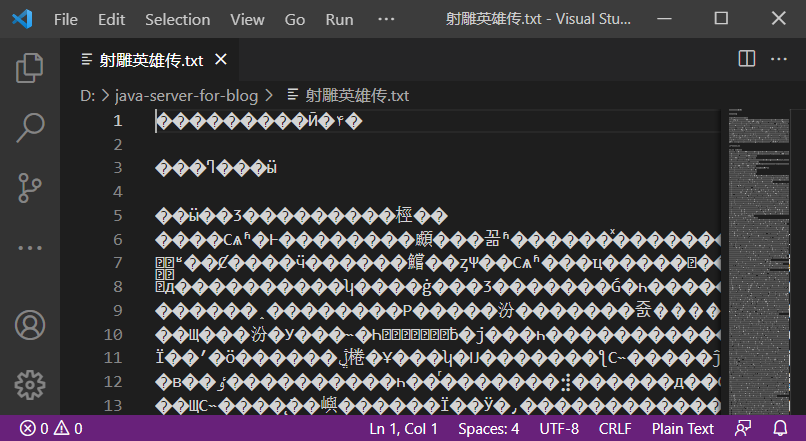Open the Manage gear icon
Viewport: 806px width, 441px height.
pos(30,383)
